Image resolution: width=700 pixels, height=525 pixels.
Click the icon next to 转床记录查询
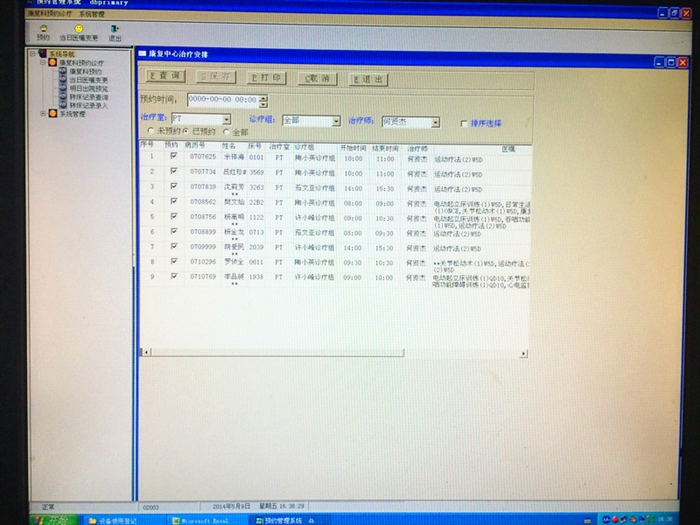click(63, 96)
